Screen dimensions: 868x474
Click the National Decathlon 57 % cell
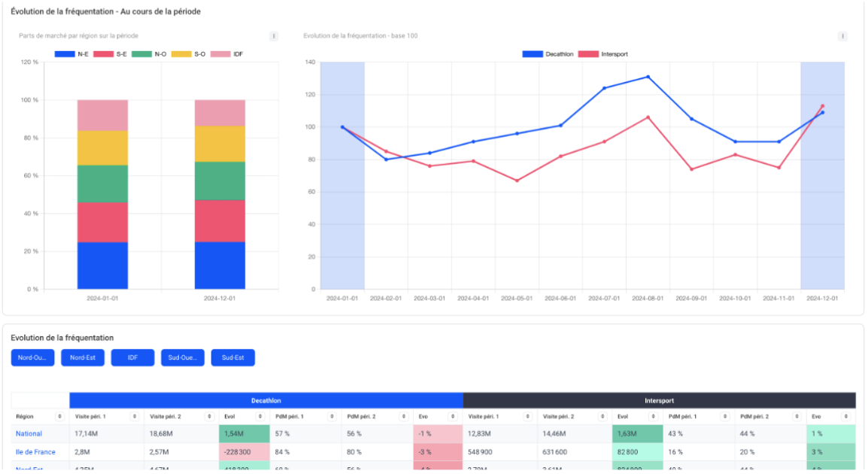tap(305, 433)
